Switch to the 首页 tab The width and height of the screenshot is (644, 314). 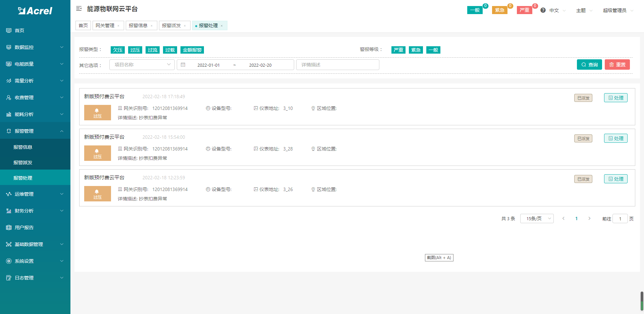point(83,25)
